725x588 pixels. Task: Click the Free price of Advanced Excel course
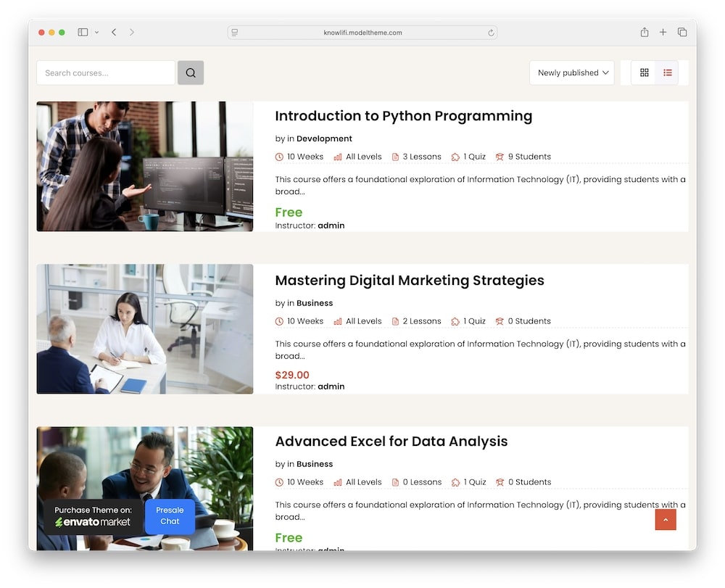pyautogui.click(x=289, y=538)
